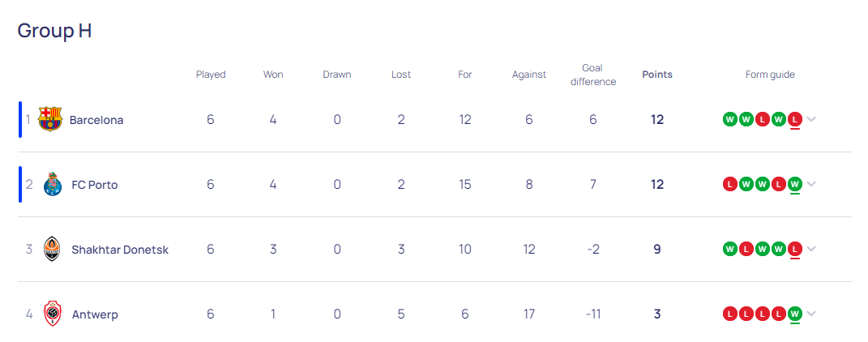Click the Barcelona club crest
Screen dimensions: 868x342
(x=50, y=119)
